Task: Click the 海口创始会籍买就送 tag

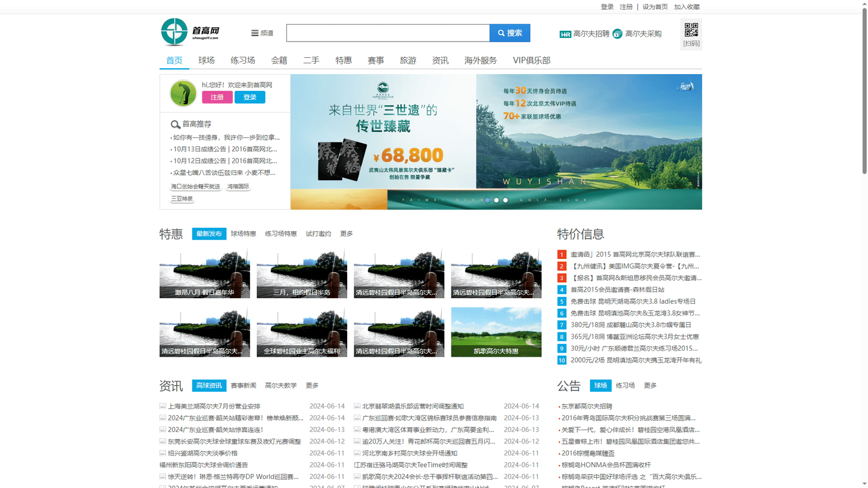Action: [x=195, y=187]
